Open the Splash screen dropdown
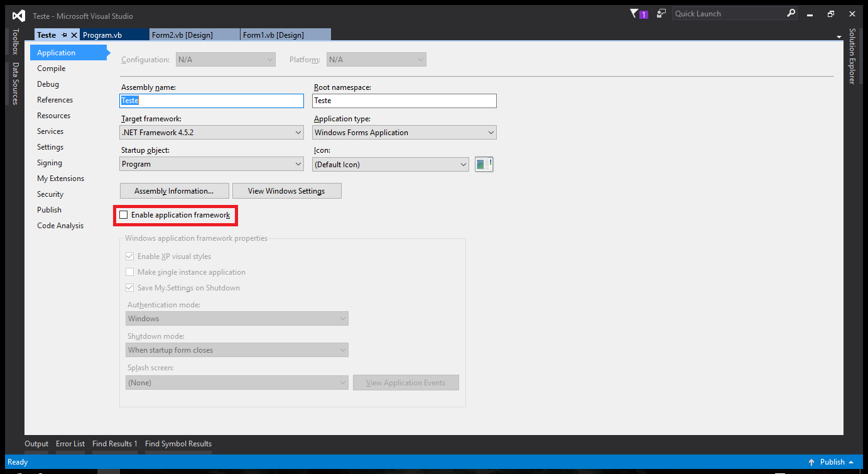Screen dimensions: 868x474 click(x=237, y=382)
